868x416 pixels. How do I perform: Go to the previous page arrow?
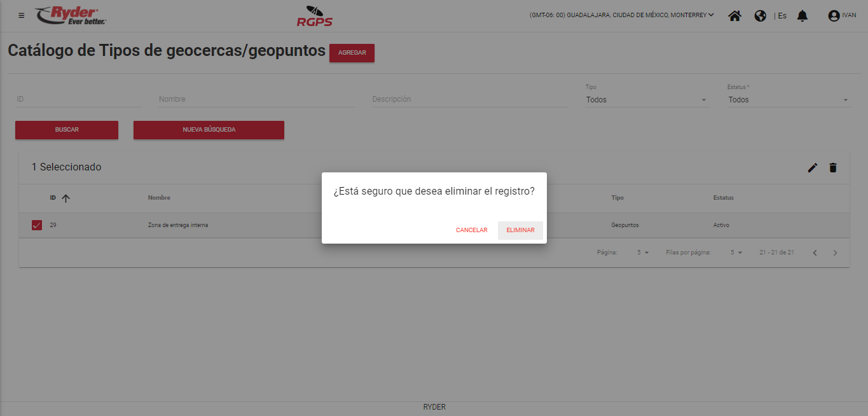[x=815, y=253]
